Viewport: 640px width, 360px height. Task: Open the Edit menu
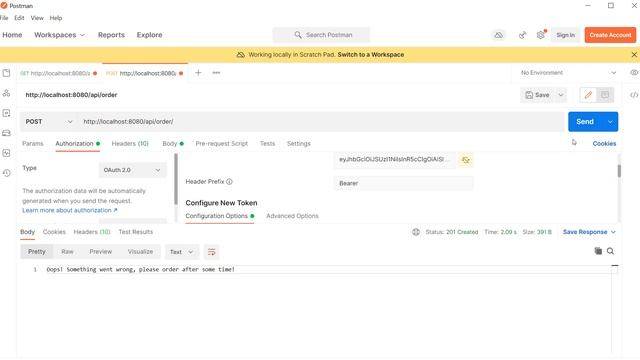tap(19, 18)
